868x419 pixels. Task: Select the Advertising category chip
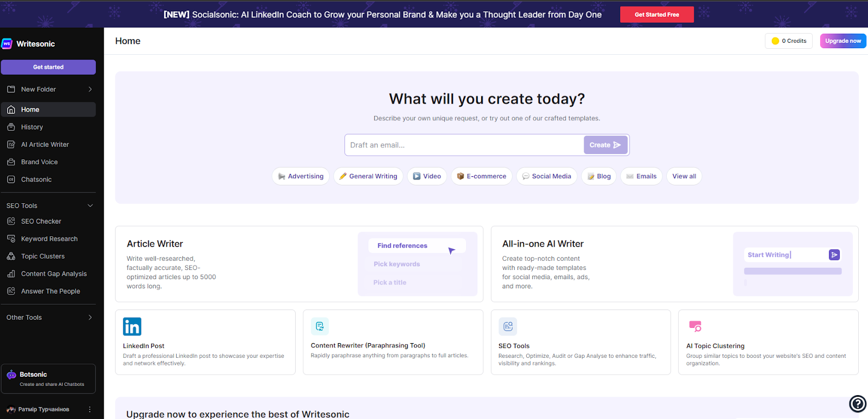tap(301, 176)
